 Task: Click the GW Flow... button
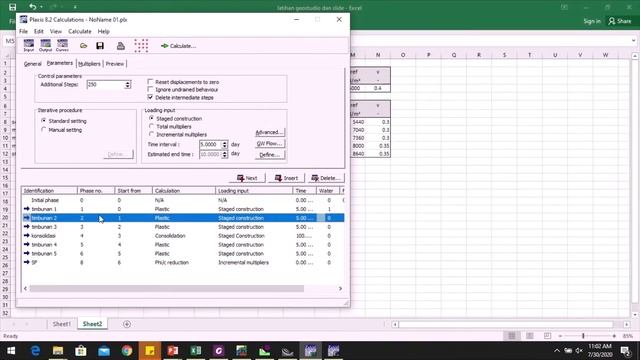(x=269, y=144)
